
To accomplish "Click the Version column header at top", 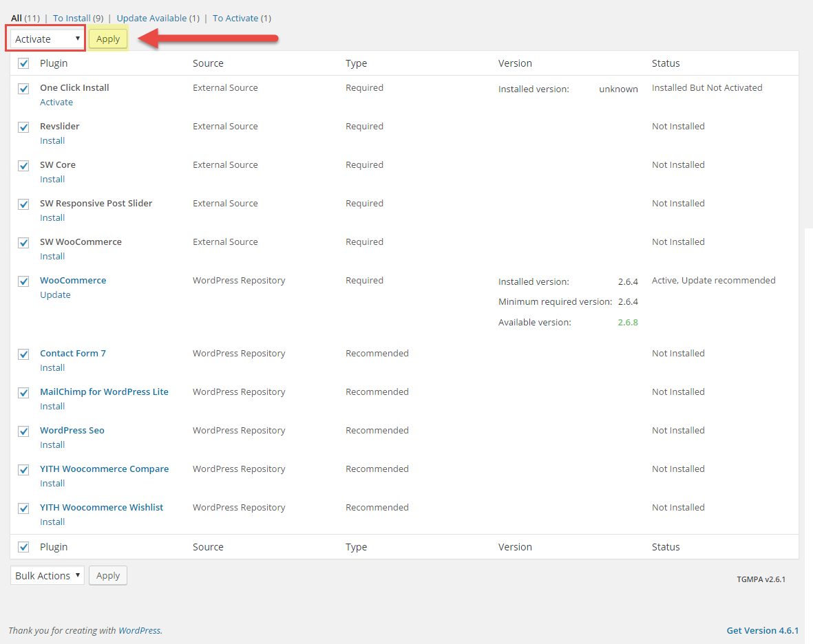I will point(515,63).
